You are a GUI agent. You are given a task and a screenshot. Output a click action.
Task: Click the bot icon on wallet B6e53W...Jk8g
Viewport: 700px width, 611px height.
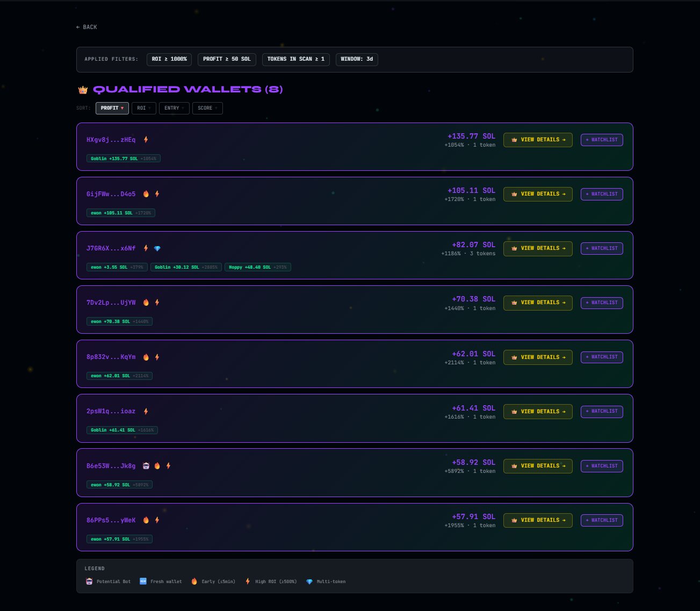click(x=146, y=466)
